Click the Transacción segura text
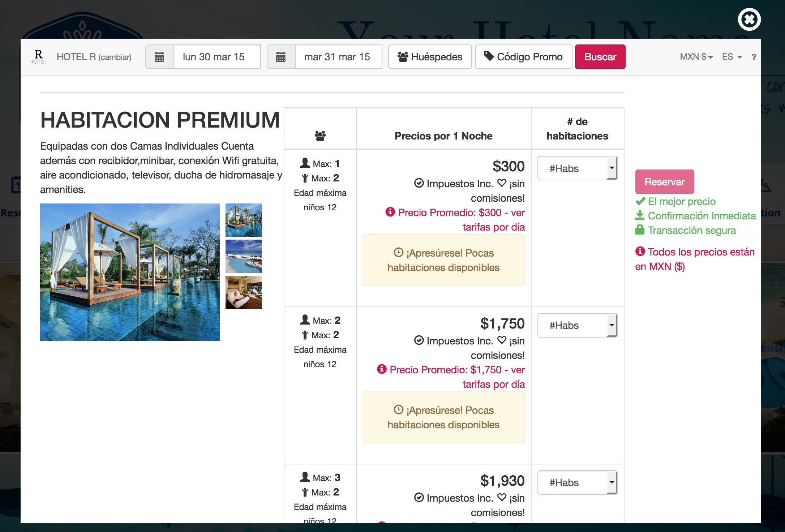 (692, 230)
